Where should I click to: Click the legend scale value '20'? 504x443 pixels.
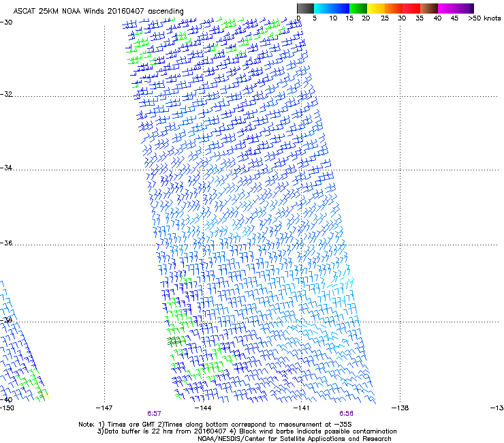click(x=366, y=18)
